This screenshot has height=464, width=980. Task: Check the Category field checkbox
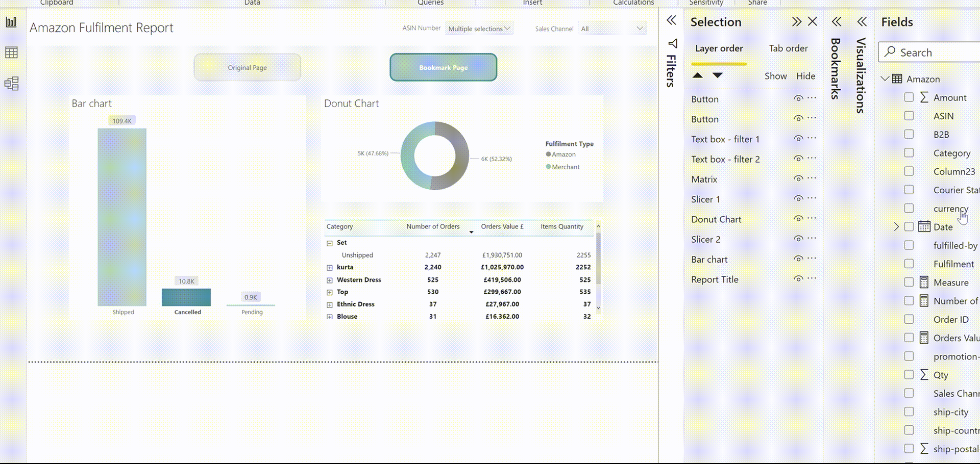click(x=909, y=152)
